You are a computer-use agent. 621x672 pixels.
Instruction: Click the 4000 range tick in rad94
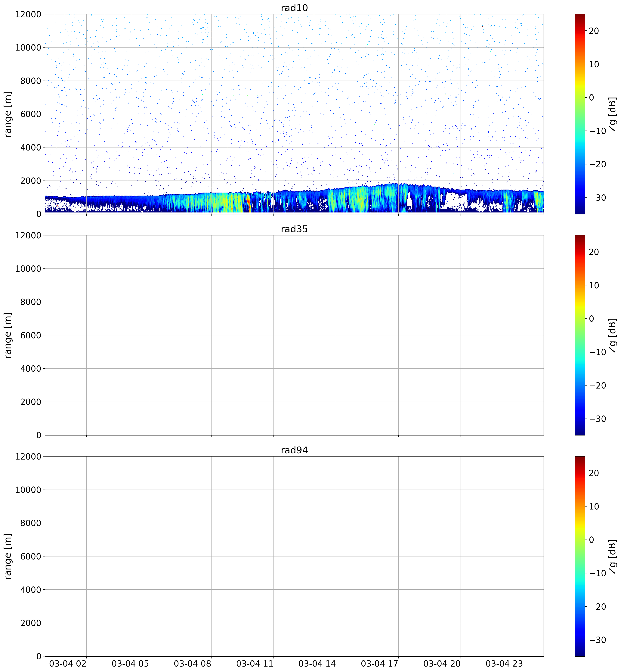click(x=31, y=590)
